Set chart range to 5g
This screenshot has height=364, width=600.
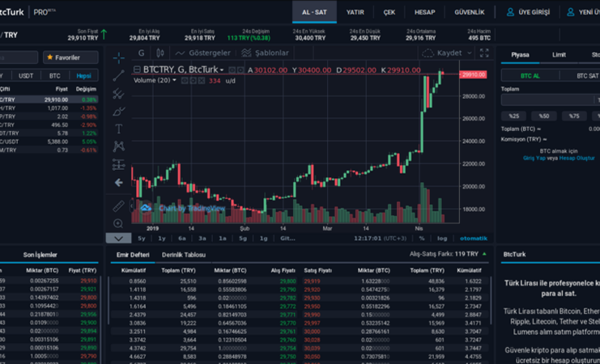[243, 238]
